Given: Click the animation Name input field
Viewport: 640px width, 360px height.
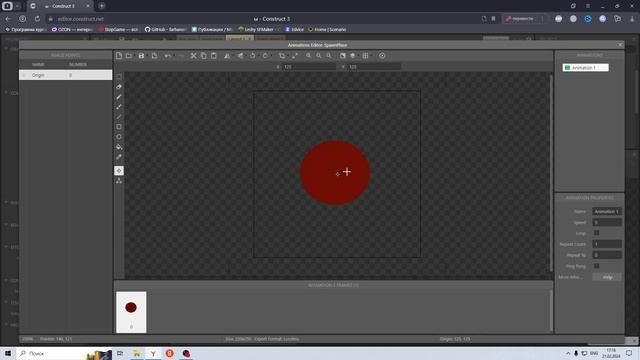Looking at the screenshot, I should pos(607,211).
